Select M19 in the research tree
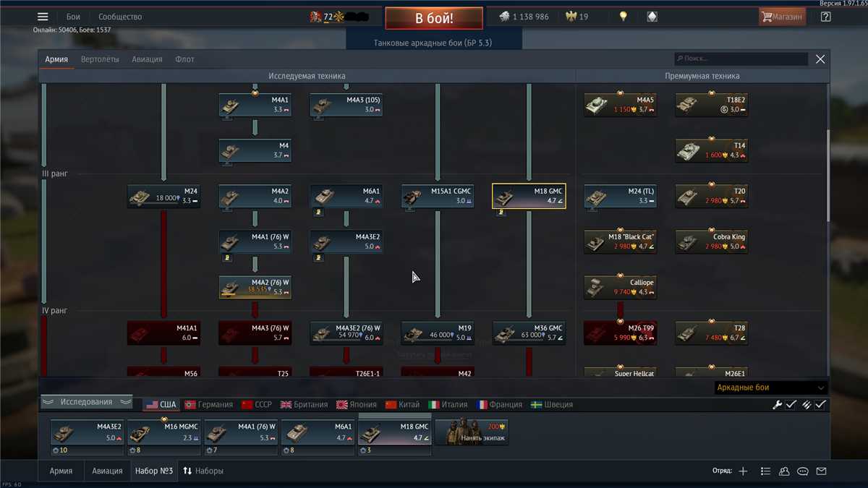 [x=438, y=333]
